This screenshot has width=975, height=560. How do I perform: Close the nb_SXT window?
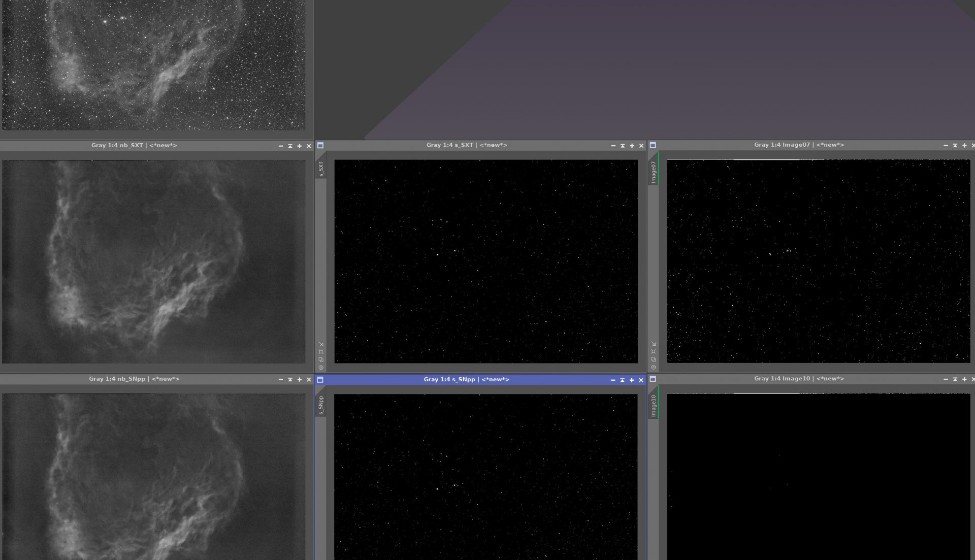pyautogui.click(x=309, y=146)
